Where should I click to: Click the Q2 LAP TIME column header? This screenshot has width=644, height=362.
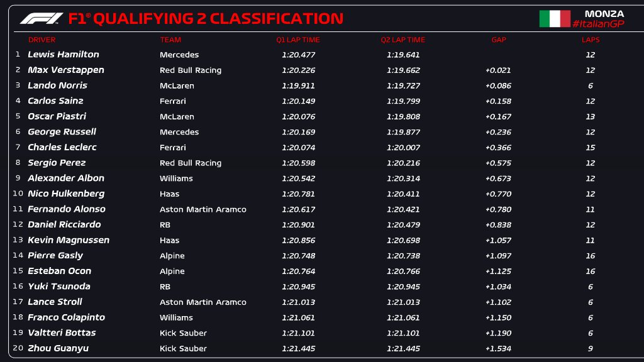coord(403,40)
